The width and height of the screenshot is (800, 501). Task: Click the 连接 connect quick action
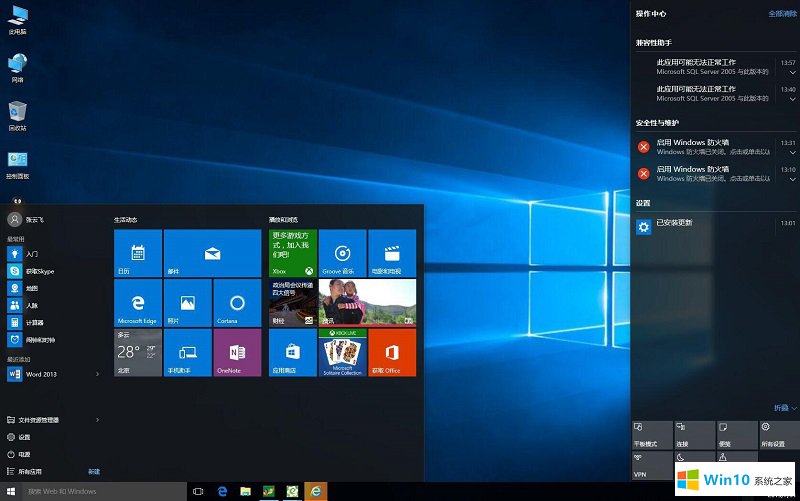click(694, 435)
